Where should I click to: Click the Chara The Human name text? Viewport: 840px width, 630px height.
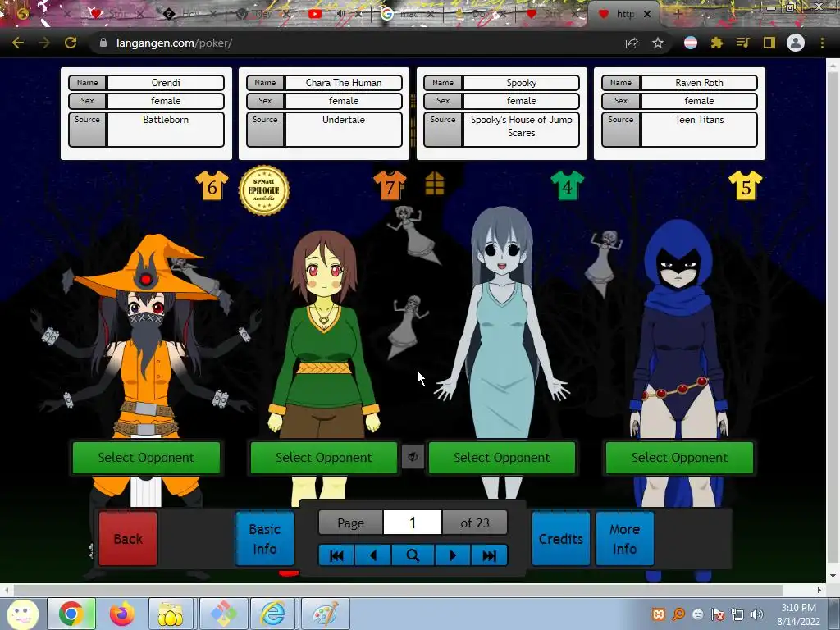[x=344, y=83]
